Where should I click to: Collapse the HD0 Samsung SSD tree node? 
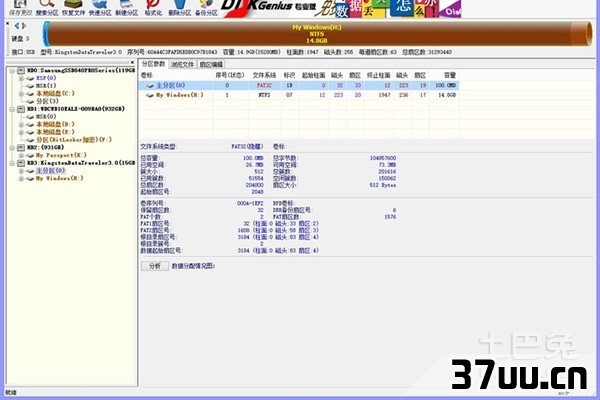12,70
